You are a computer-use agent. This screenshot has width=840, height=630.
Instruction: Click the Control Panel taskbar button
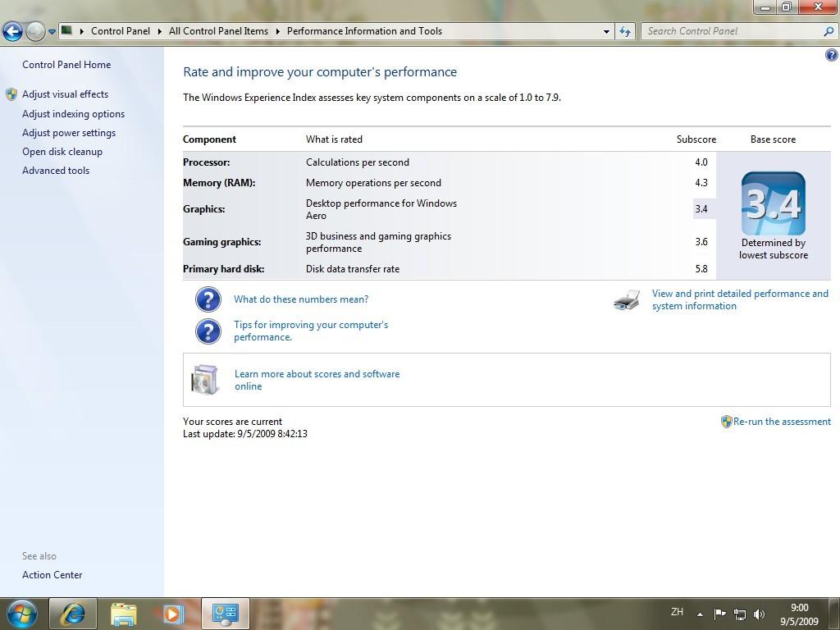pos(226,614)
